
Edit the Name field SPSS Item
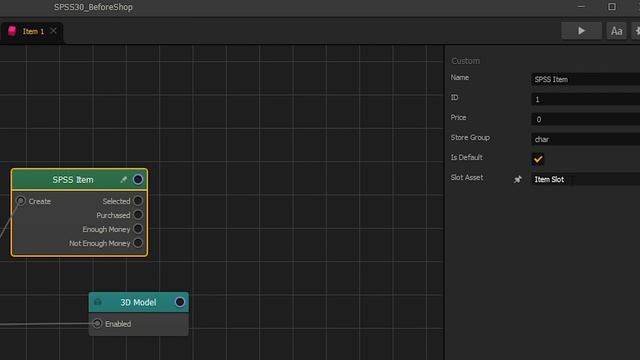(x=585, y=79)
